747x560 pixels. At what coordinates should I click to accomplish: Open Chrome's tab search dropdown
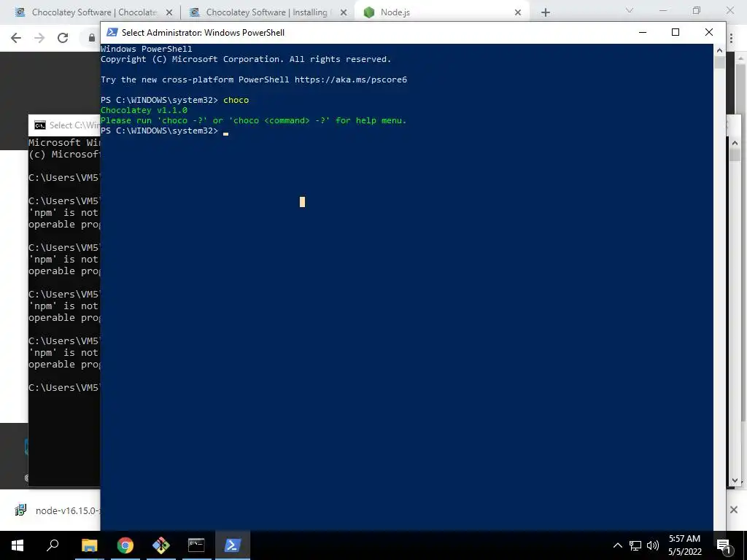tap(630, 10)
